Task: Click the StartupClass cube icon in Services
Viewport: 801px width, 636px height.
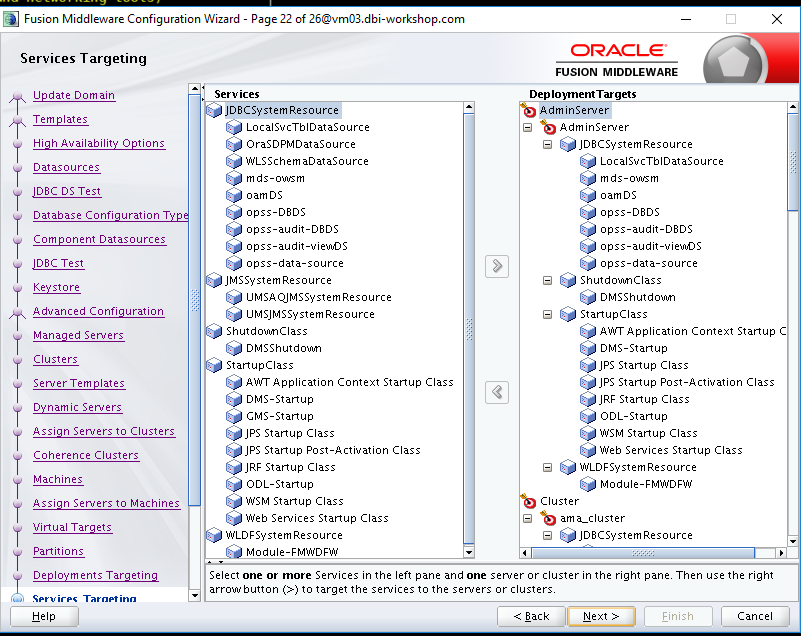Action: 214,365
